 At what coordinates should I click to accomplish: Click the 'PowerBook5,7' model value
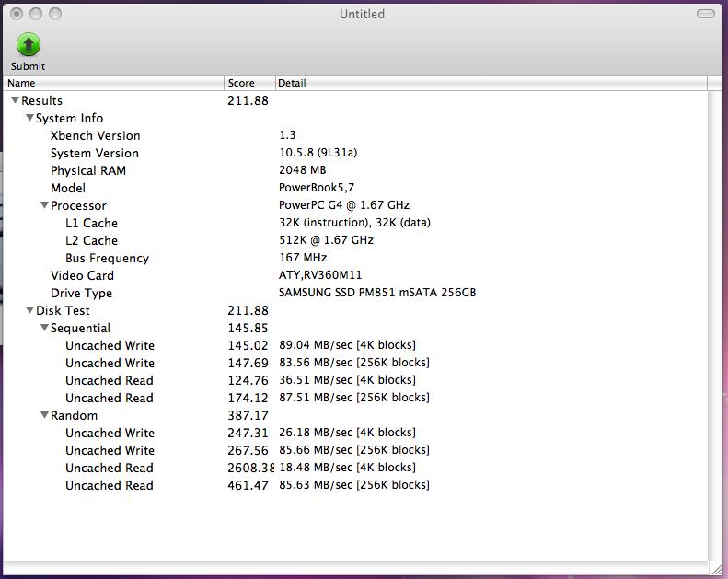click(x=317, y=188)
